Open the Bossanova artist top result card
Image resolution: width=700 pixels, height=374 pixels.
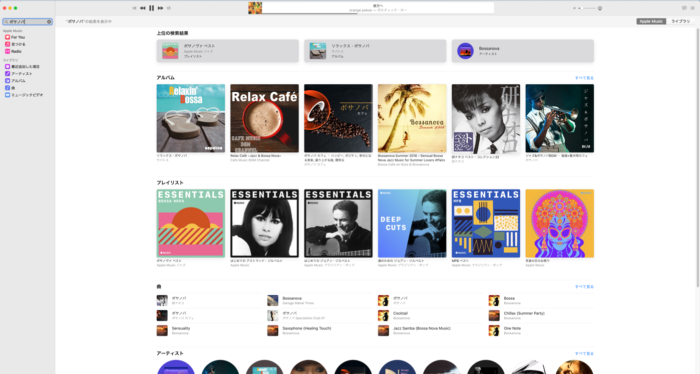tap(523, 51)
